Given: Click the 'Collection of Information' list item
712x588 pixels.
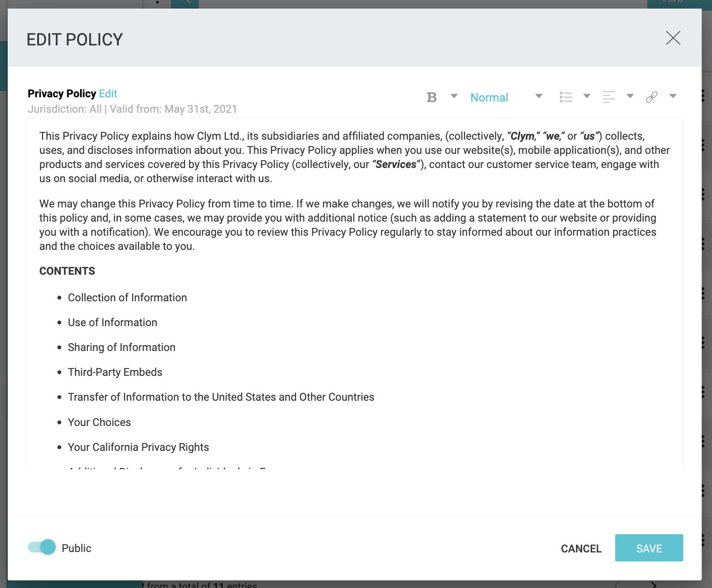Looking at the screenshot, I should coord(127,297).
